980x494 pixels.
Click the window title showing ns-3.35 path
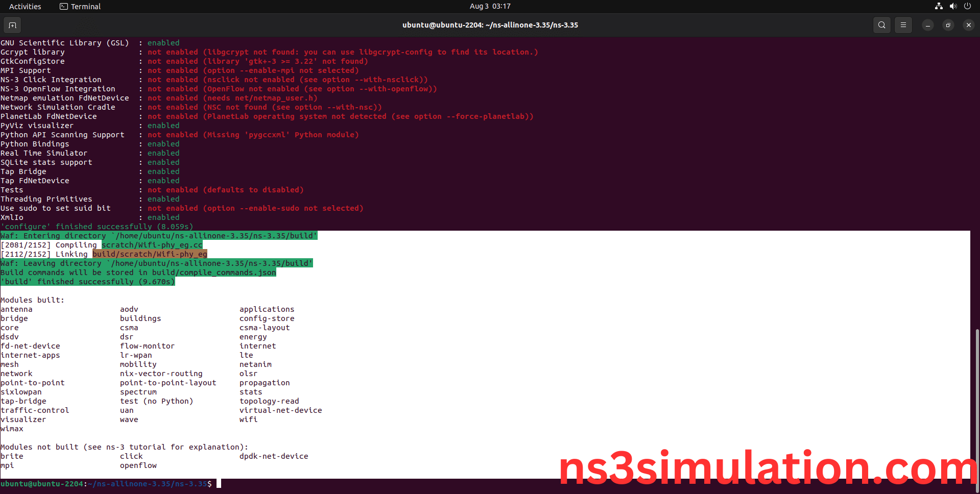(490, 24)
